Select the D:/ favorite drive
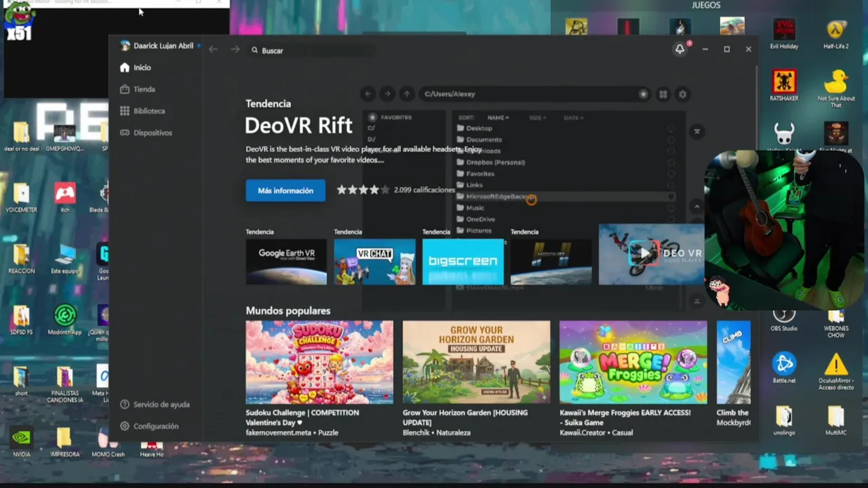Image resolution: width=868 pixels, height=488 pixels. point(372,140)
